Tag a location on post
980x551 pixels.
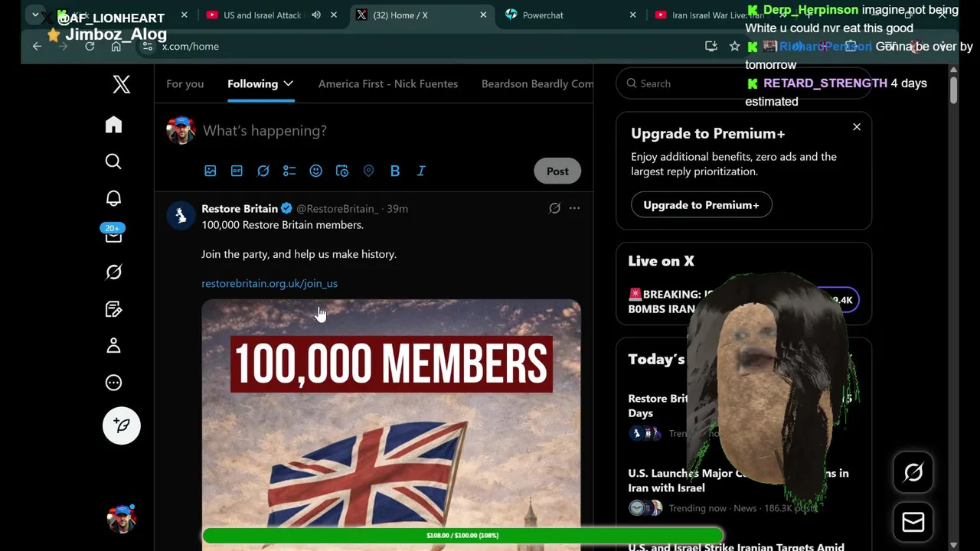pyautogui.click(x=368, y=171)
